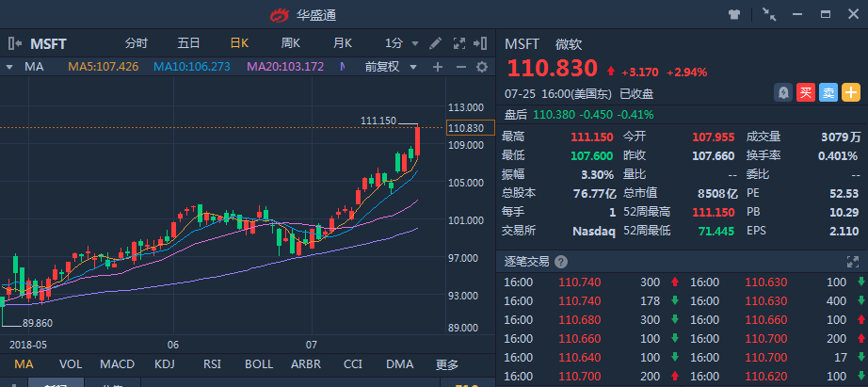This screenshot has width=868, height=387.
Task: Click the blue 卖 sell button
Action: click(828, 92)
